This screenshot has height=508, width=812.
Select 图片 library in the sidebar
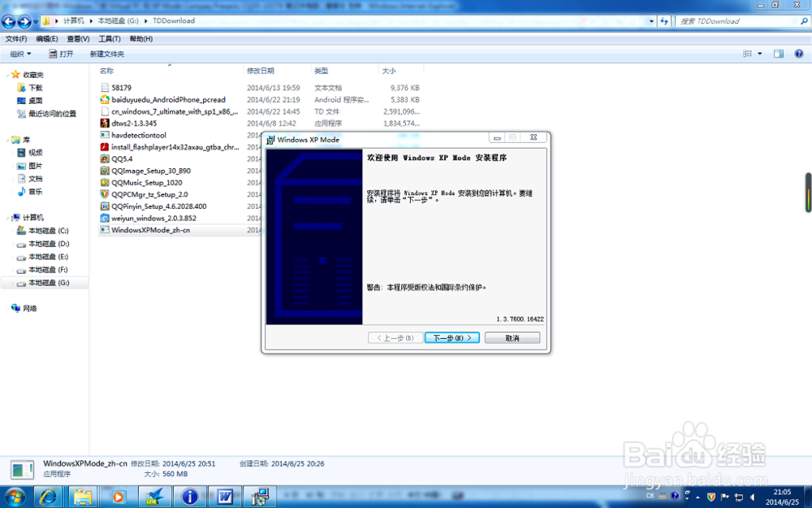point(35,166)
